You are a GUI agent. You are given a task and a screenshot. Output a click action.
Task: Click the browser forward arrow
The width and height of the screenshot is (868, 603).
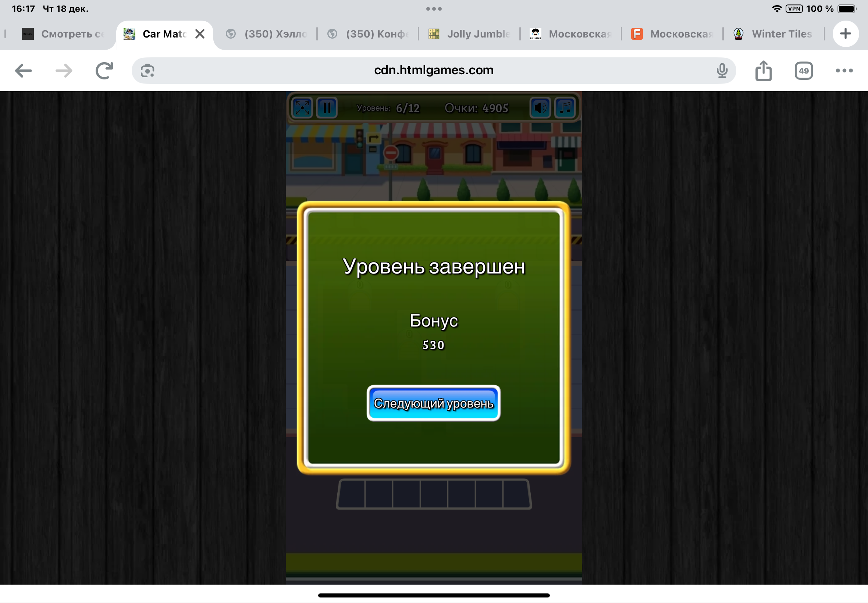(x=64, y=71)
